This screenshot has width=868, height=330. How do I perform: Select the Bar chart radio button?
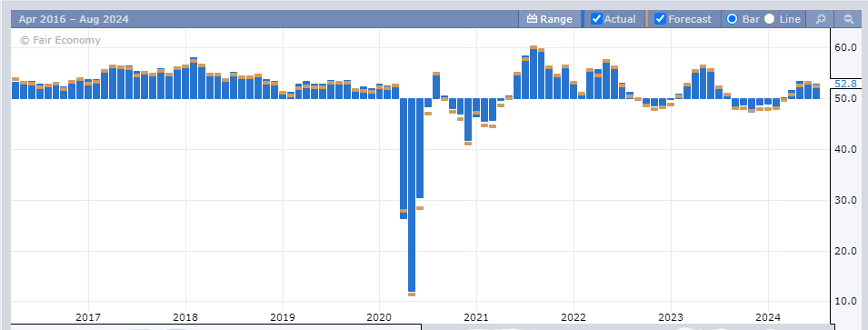(x=732, y=19)
